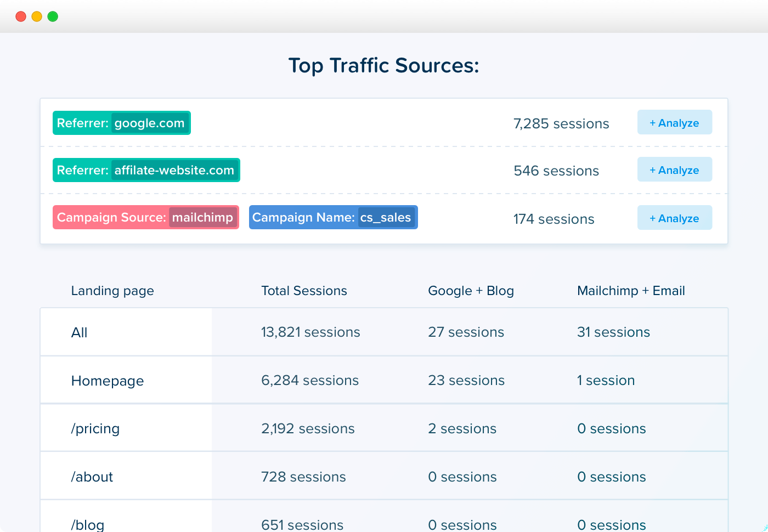Click the Landing page column header

click(x=112, y=291)
